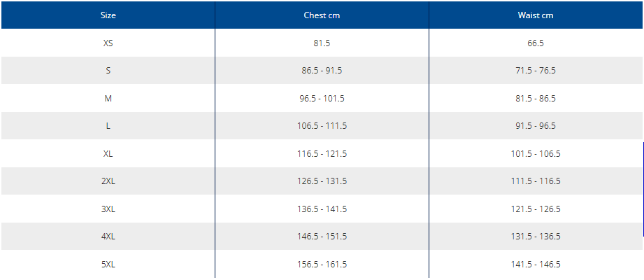
Task: Click waist range 121.5 - 126.5
Action: [536, 209]
